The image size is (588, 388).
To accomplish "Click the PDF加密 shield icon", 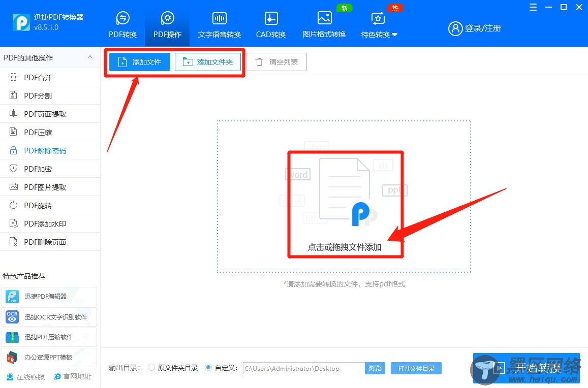I will tap(14, 169).
